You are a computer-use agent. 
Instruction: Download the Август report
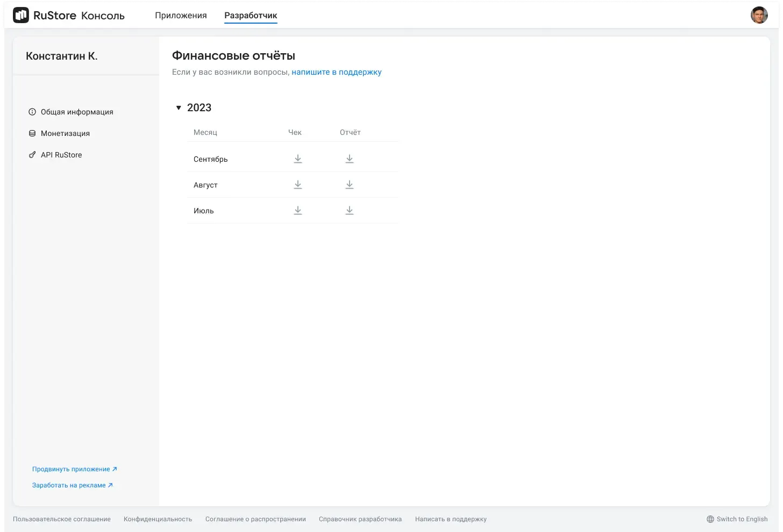point(350,184)
